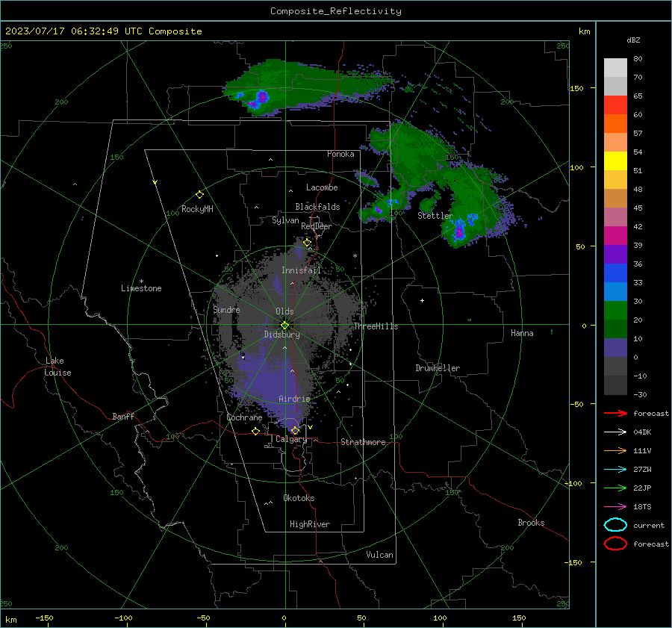Click the Lacombe city label
The height and width of the screenshot is (628, 672).
click(322, 187)
